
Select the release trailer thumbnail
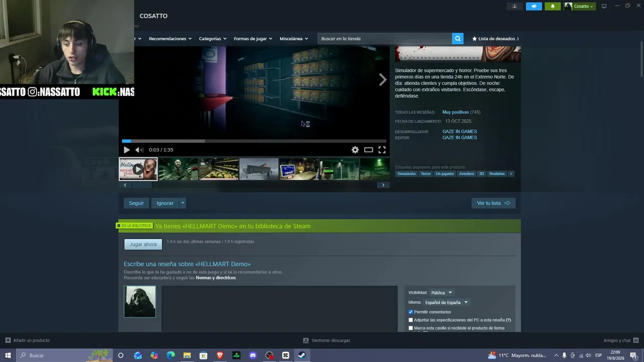tap(138, 169)
